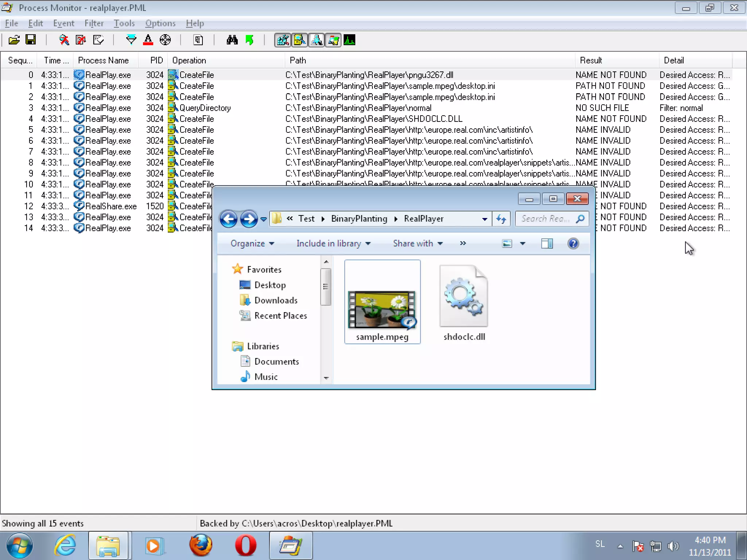Open the Tools menu
The image size is (747, 560).
124,23
